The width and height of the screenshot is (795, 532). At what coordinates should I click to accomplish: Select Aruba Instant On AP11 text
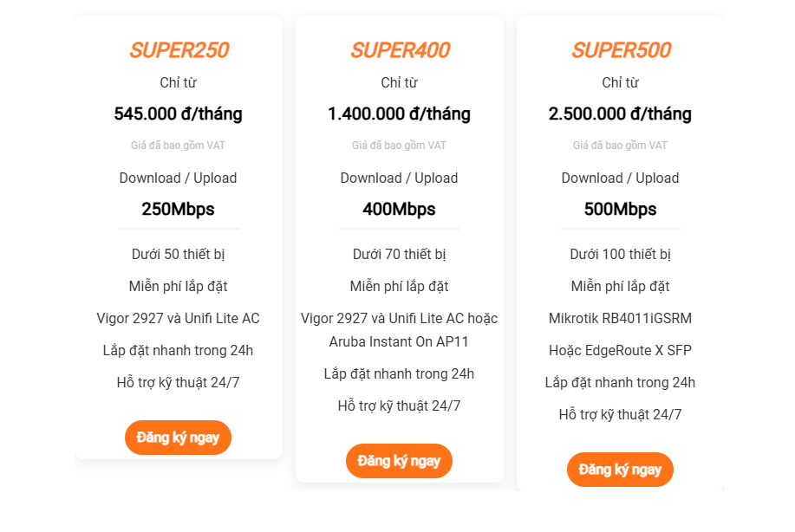tap(399, 341)
